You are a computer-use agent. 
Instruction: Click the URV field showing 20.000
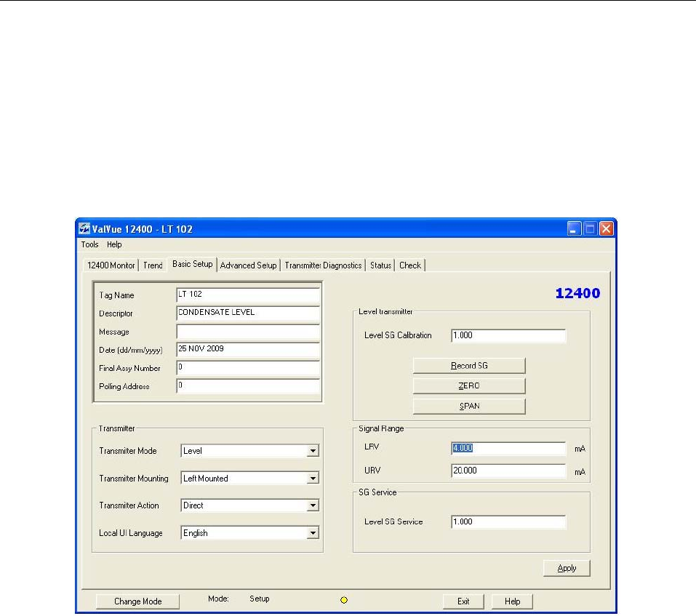click(508, 471)
